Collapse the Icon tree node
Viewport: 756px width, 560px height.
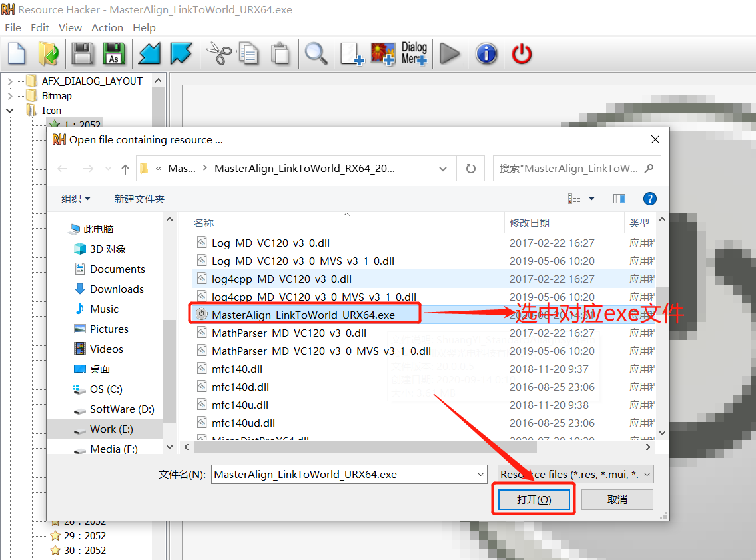pyautogui.click(x=10, y=111)
